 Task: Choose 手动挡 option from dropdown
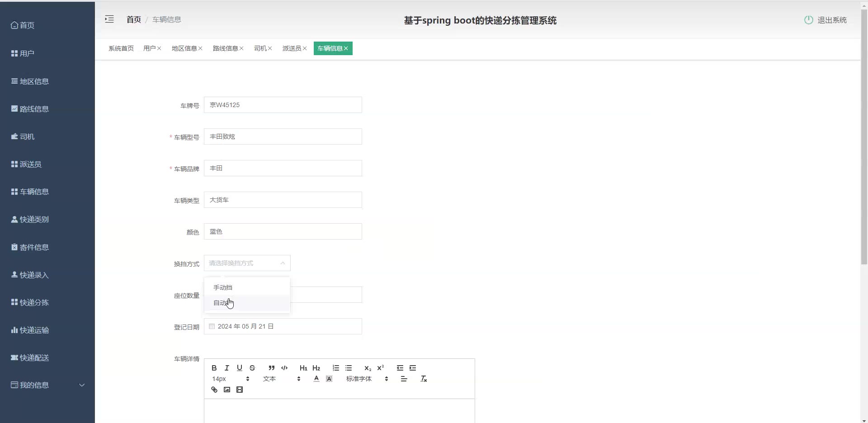(x=247, y=287)
